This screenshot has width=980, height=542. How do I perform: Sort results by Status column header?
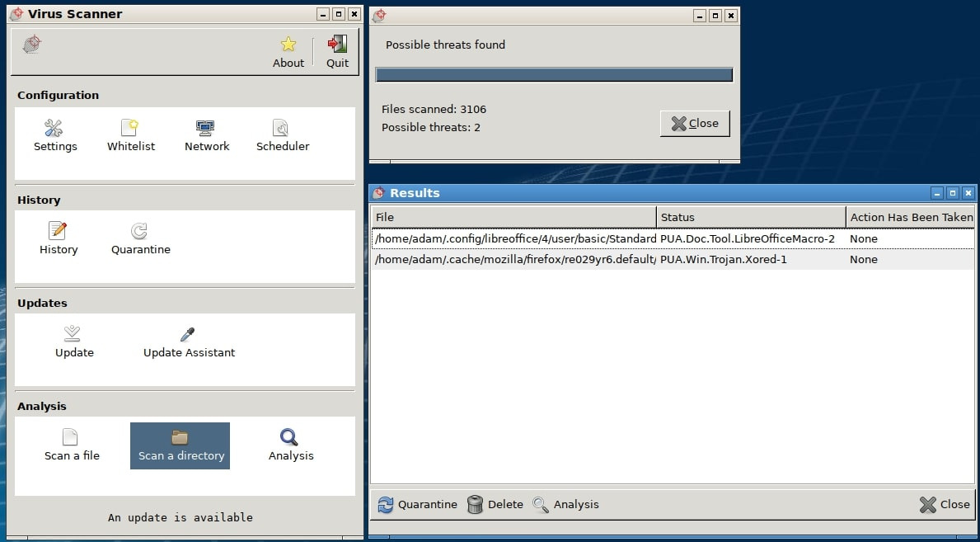coord(750,218)
